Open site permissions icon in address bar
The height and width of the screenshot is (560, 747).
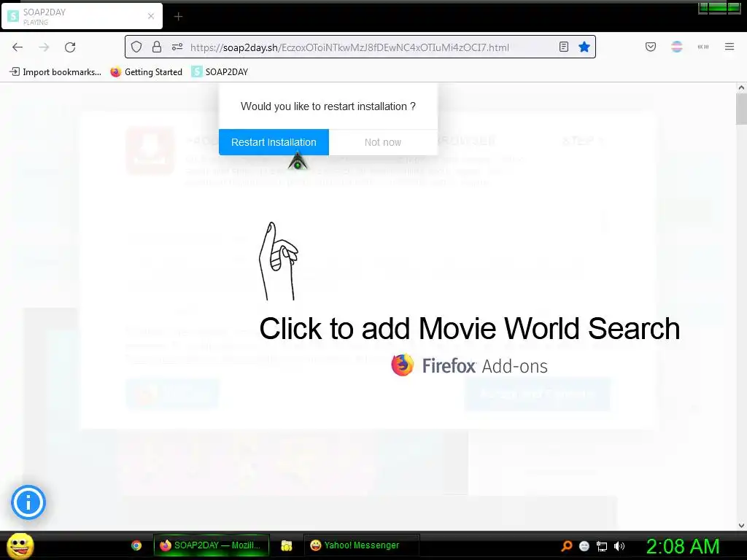(177, 47)
